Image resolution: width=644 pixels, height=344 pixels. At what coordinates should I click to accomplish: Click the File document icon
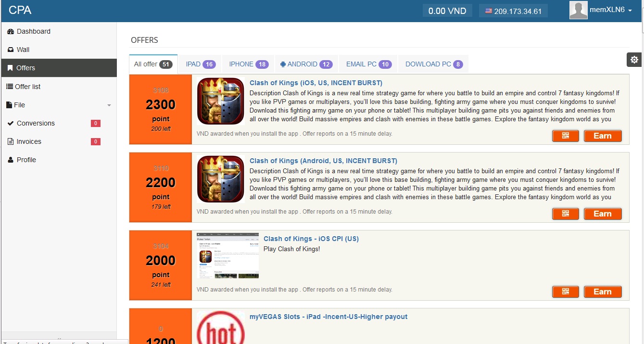[x=9, y=105]
